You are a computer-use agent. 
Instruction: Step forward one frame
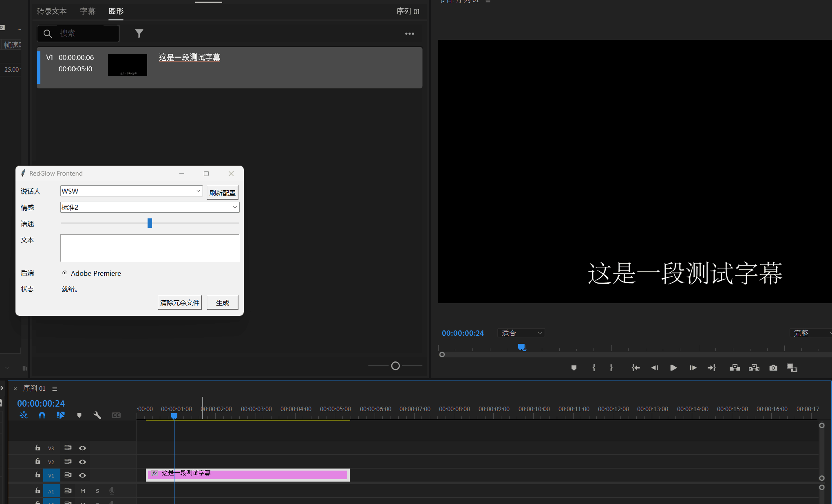click(x=693, y=368)
